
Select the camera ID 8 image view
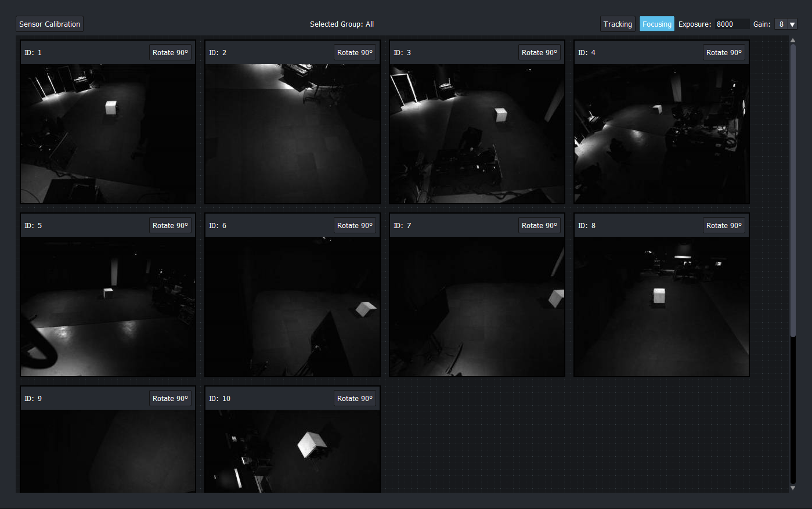[x=661, y=306]
